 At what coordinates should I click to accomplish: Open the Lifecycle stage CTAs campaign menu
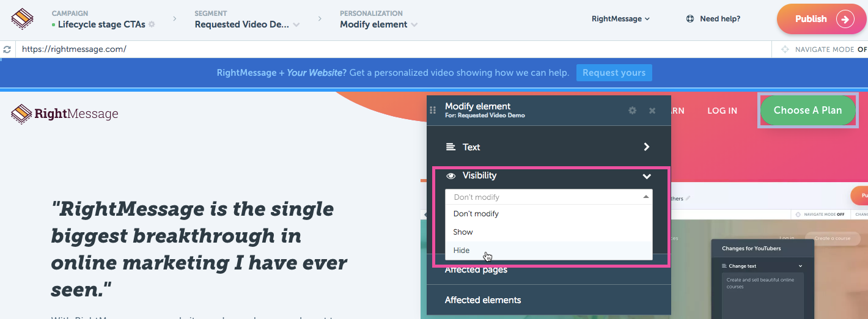(102, 24)
